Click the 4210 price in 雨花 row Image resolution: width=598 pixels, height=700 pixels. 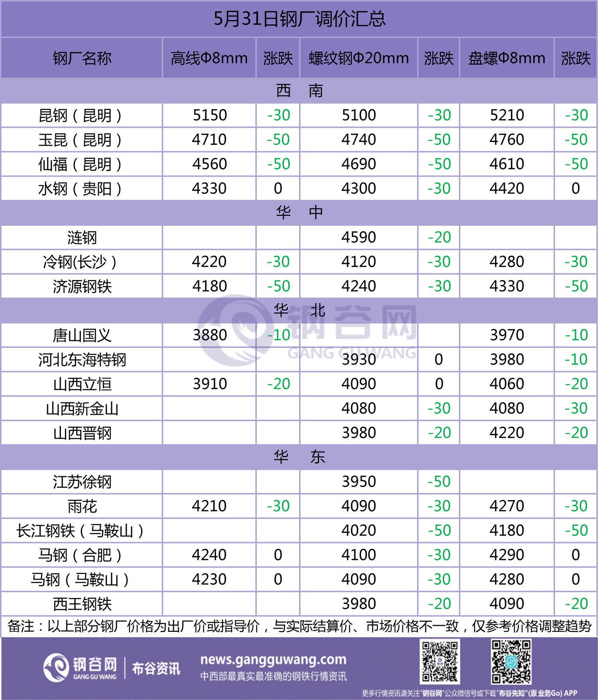[209, 506]
